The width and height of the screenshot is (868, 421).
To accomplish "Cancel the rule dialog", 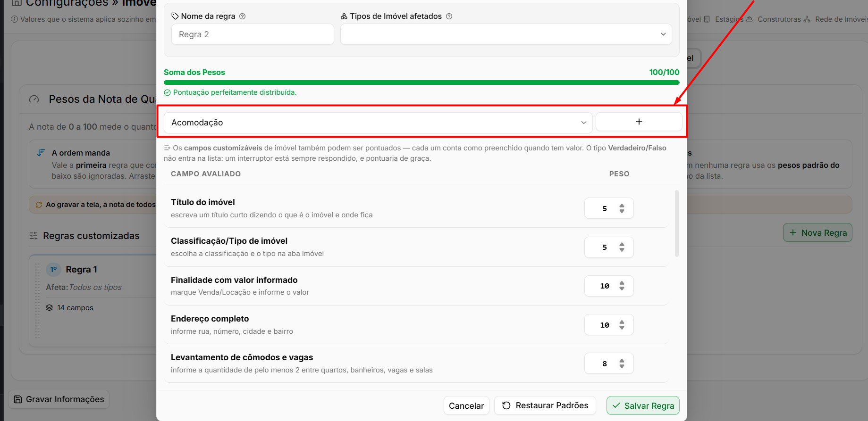I will (x=466, y=406).
